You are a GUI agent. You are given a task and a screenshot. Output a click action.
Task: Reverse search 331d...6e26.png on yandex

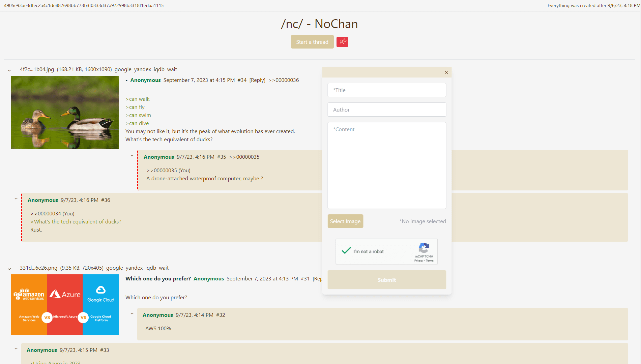(x=134, y=268)
